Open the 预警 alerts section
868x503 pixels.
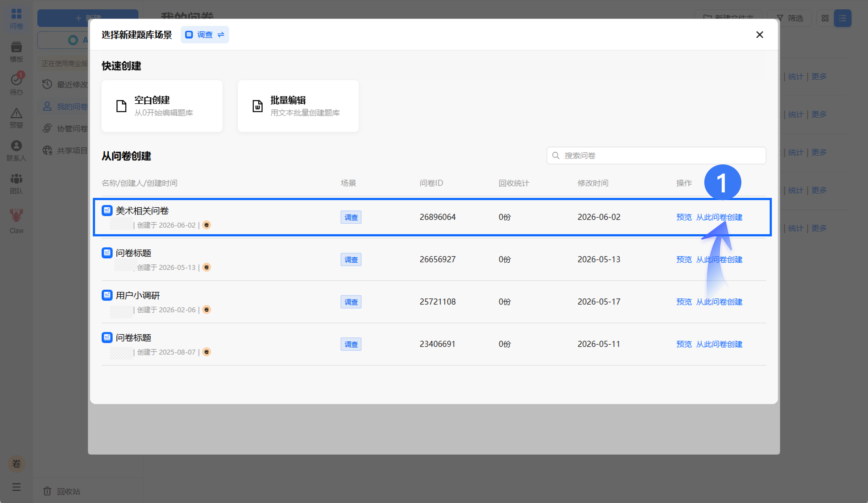[x=16, y=118]
